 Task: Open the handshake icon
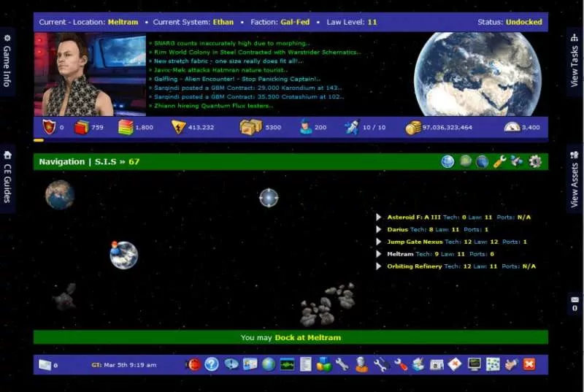(x=512, y=364)
